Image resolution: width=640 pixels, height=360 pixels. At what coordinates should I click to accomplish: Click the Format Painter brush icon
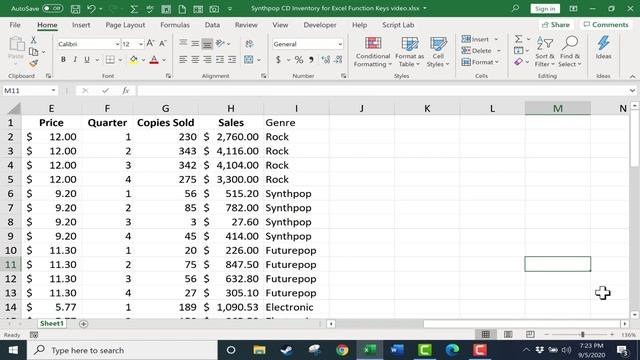33,63
